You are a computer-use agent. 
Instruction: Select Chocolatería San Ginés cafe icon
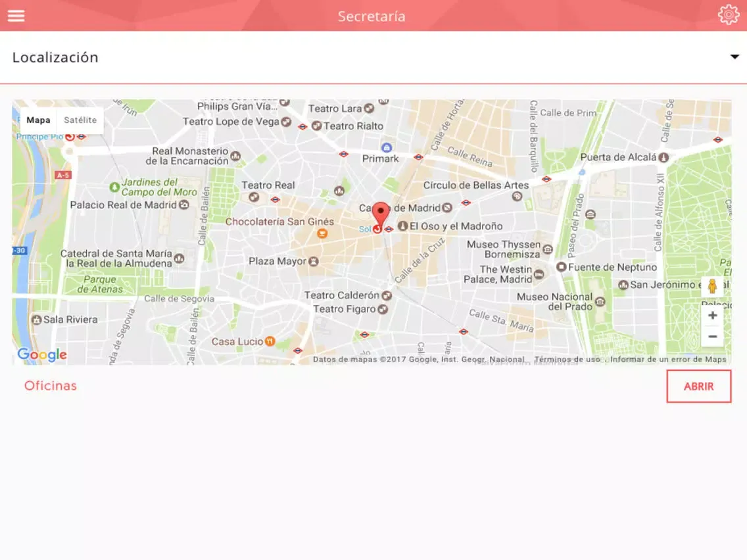point(322,233)
